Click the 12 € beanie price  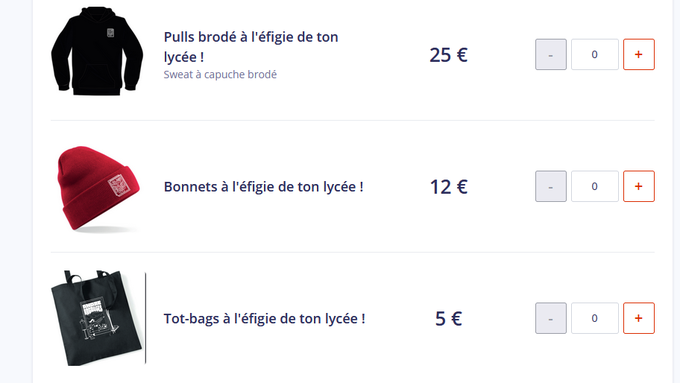click(x=448, y=187)
